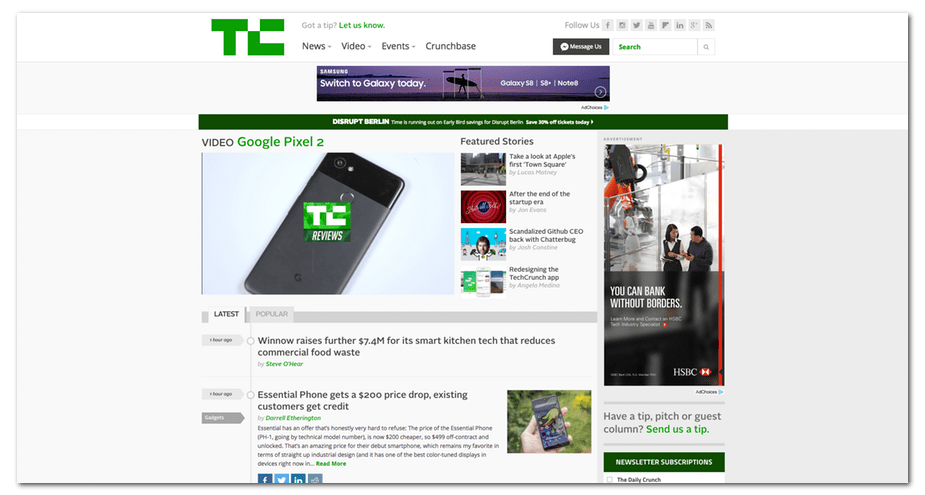Image resolution: width=925 pixels, height=495 pixels.
Task: Click the TechCrunch logo in the header
Action: tap(248, 37)
